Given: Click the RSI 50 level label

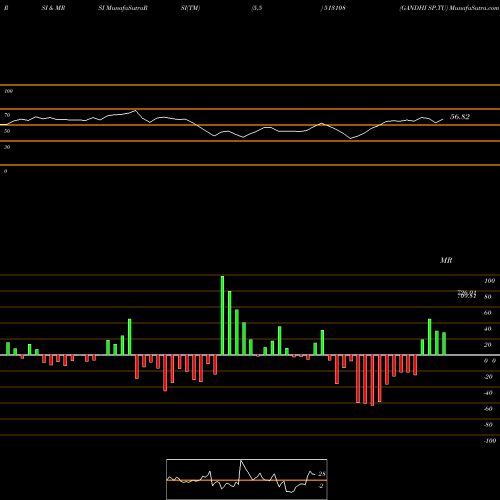Looking at the screenshot, I should [7, 131].
